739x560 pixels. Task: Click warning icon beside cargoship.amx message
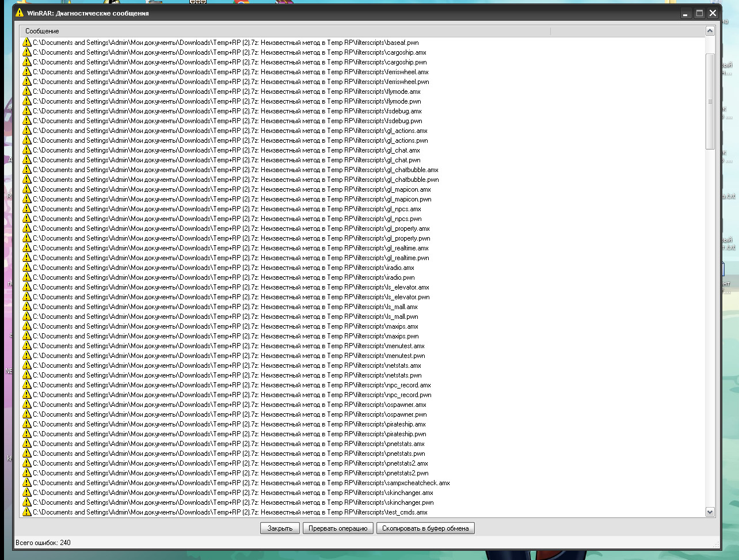(x=27, y=52)
